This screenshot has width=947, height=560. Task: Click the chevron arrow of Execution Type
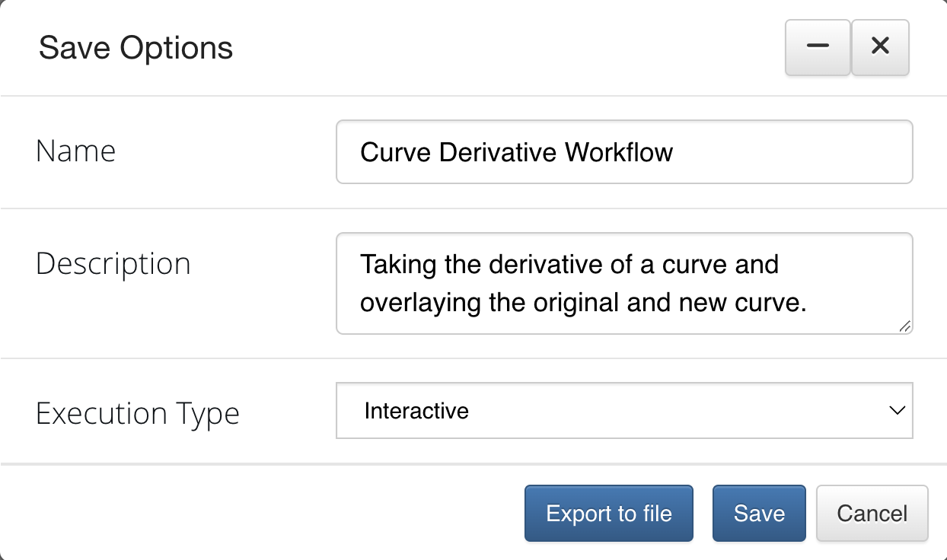pyautogui.click(x=897, y=411)
